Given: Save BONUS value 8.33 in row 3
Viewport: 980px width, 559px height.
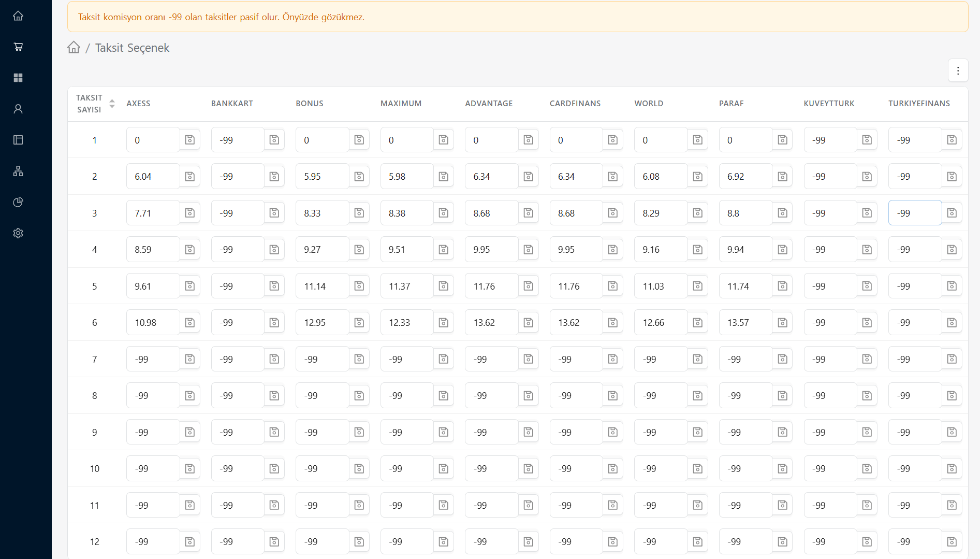Looking at the screenshot, I should click(359, 213).
